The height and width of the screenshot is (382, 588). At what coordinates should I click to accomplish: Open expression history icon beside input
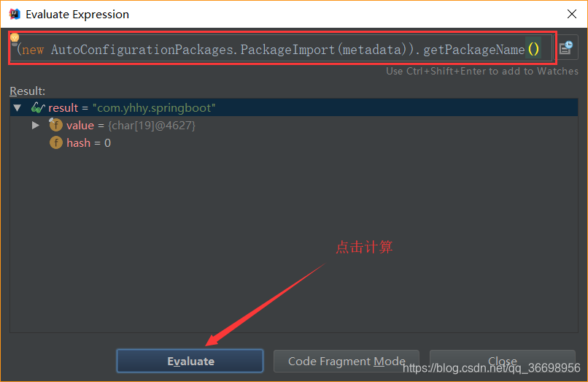pos(566,47)
